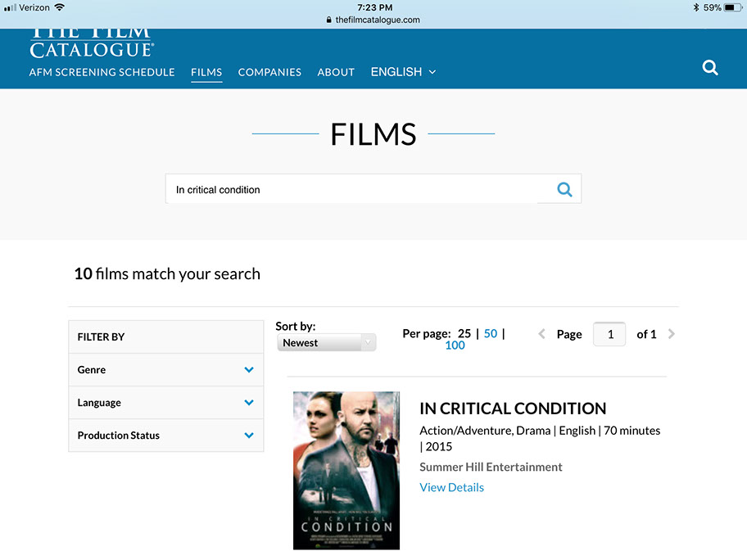Click the View Details link
This screenshot has width=747, height=560.
click(x=451, y=487)
